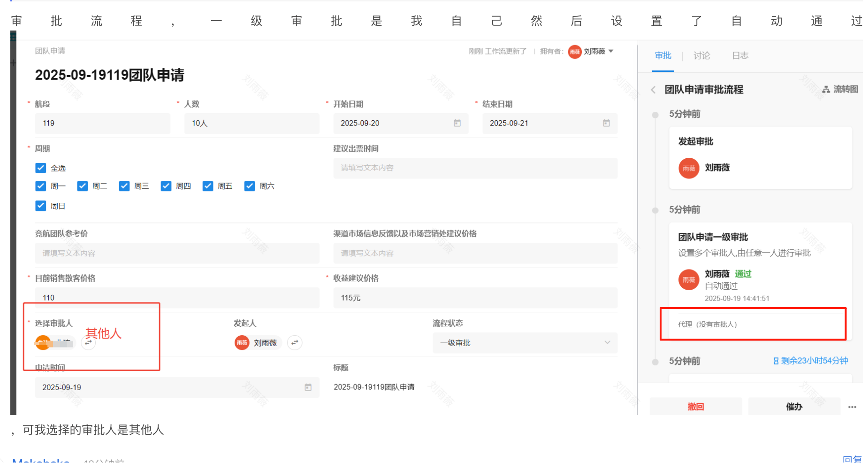
Task: Expand the 流程状态 一级审批 dropdown
Action: (607, 343)
